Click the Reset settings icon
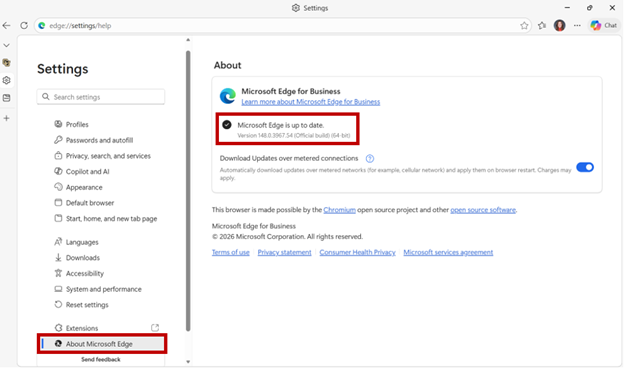The image size is (624, 374). (58, 304)
